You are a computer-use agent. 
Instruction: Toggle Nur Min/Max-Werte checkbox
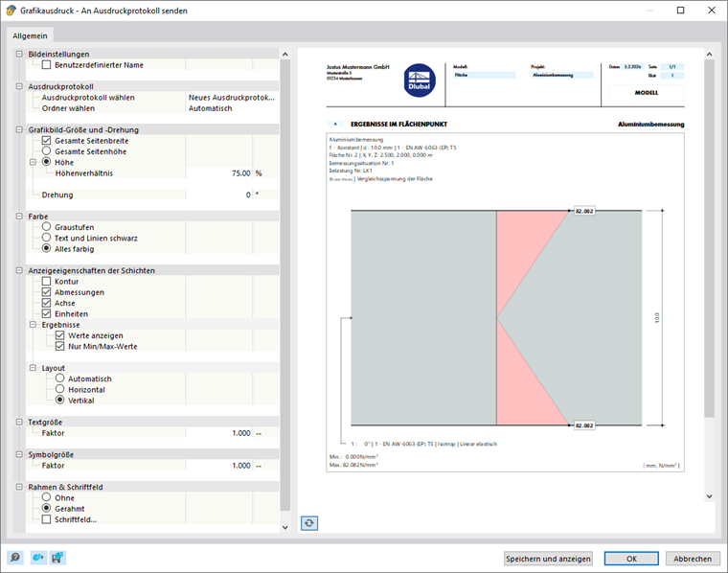coord(60,346)
